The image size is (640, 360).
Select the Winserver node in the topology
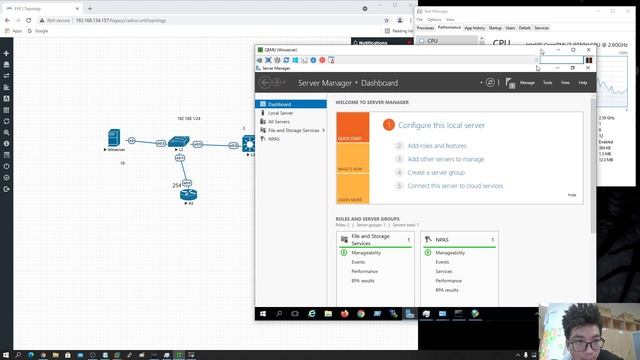click(114, 138)
